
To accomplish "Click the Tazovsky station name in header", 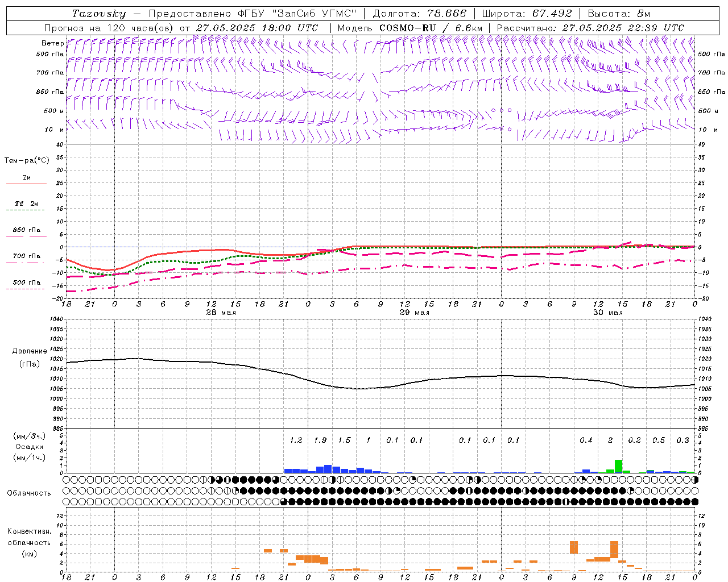I will pos(98,14).
